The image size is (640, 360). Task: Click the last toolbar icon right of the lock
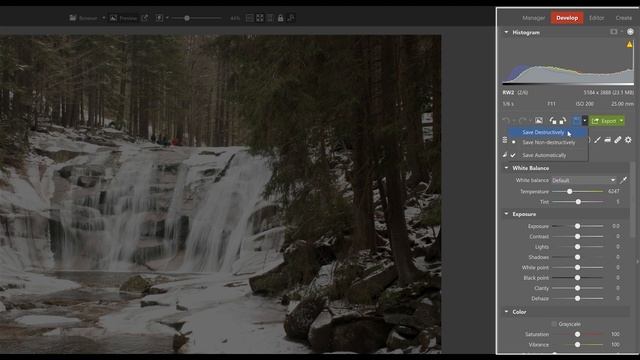tap(291, 18)
